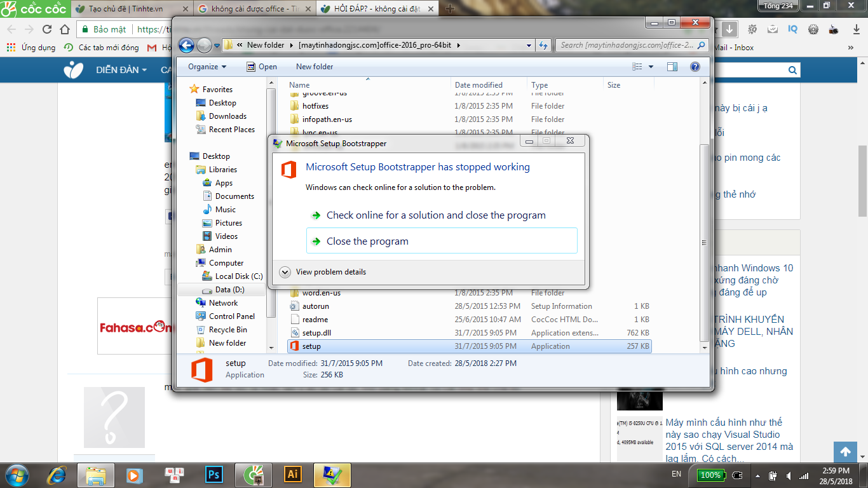Click the browser home button
868x488 pixels.
click(x=65, y=29)
